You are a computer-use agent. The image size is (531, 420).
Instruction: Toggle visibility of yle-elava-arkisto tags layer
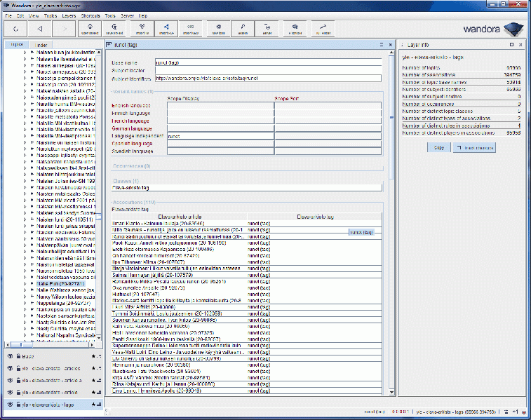coord(10,405)
